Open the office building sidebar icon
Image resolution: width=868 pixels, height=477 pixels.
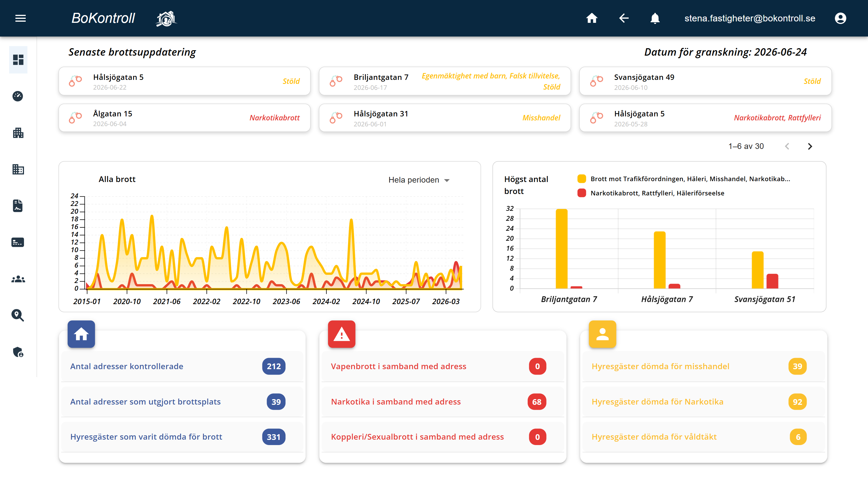pos(18,169)
